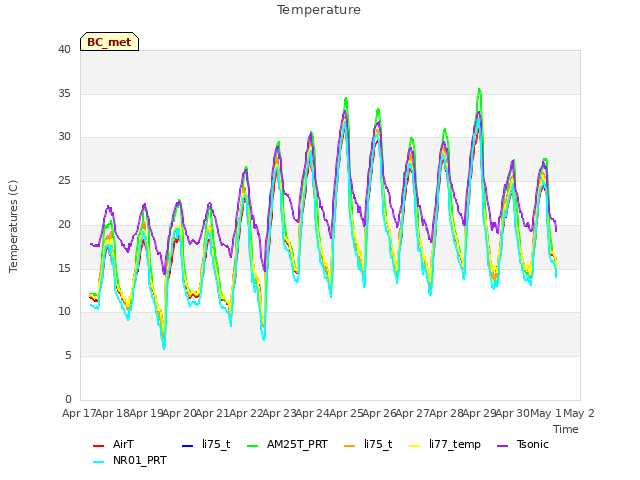Click the green AM25T_PRT legend swatch

[x=253, y=446]
